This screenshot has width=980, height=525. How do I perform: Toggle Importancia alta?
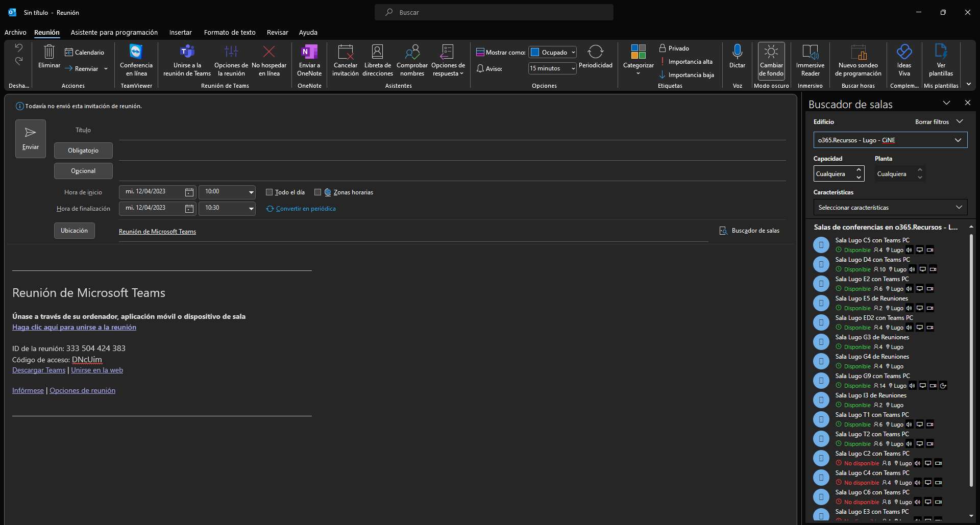tap(686, 62)
